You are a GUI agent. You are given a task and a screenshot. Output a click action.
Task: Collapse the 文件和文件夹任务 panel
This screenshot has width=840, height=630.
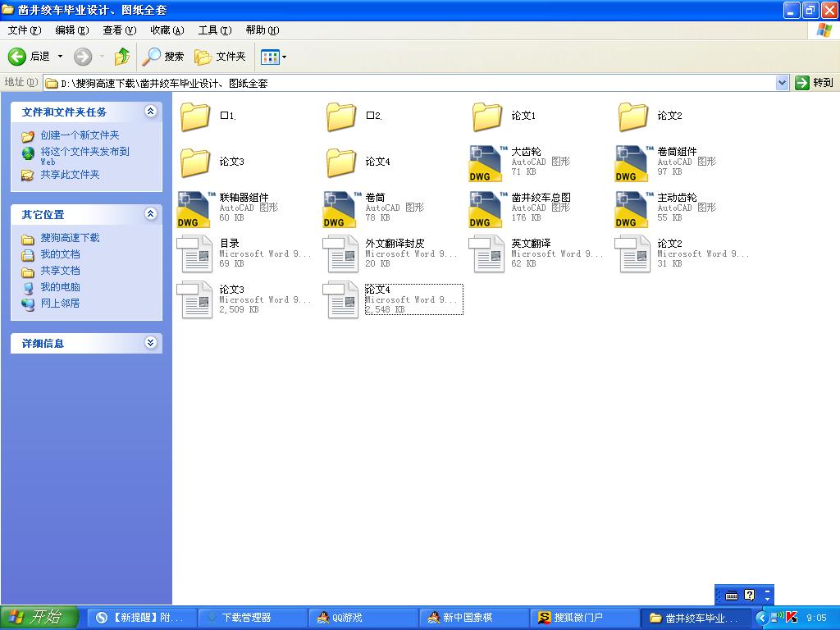coord(152,112)
